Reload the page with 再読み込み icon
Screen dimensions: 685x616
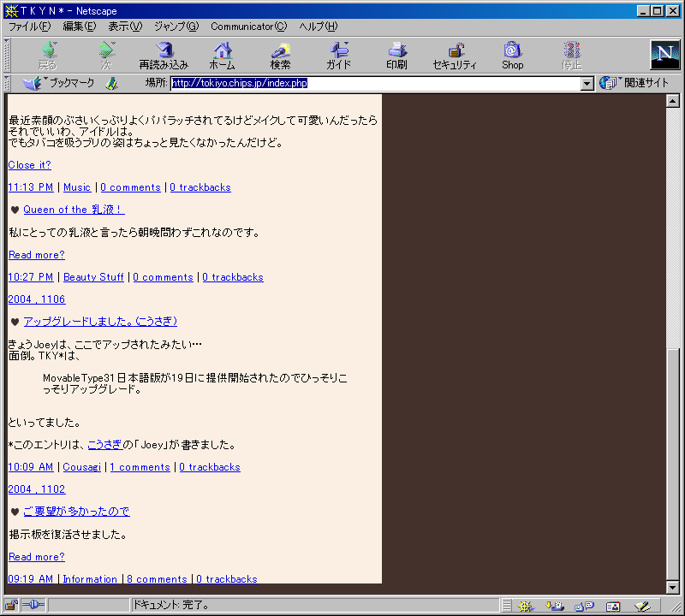click(x=164, y=56)
